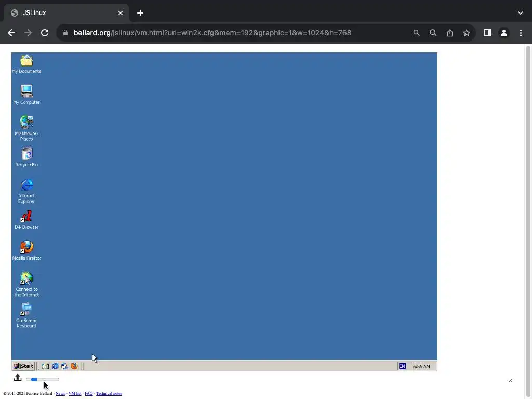The width and height of the screenshot is (532, 399).
Task: Select My Network Places icon
Action: click(x=26, y=128)
